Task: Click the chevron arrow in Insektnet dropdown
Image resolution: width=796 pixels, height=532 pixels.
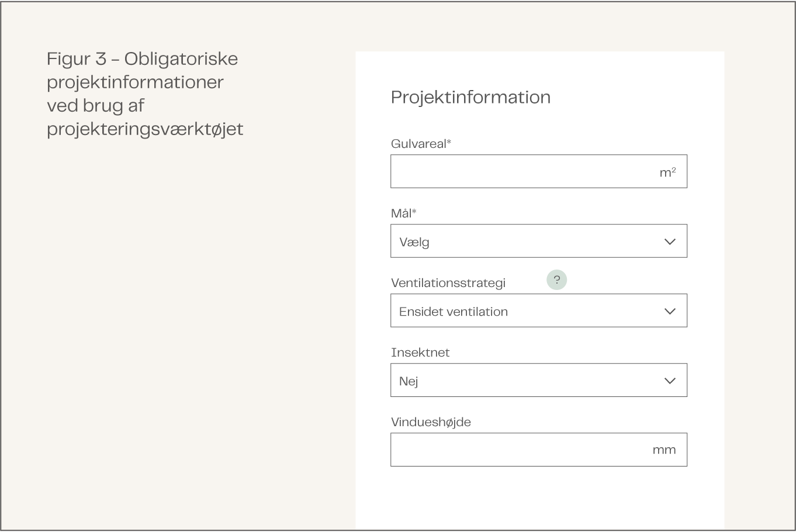Action: coord(670,381)
